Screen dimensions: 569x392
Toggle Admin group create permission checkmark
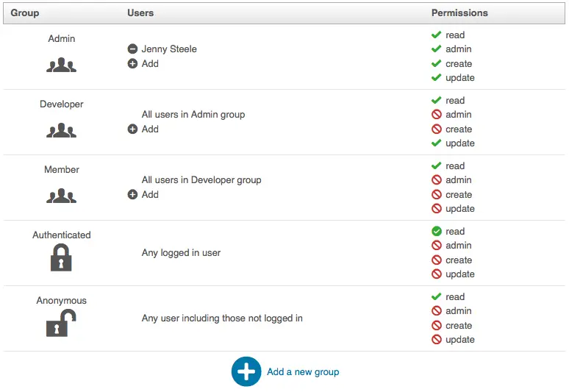click(436, 63)
